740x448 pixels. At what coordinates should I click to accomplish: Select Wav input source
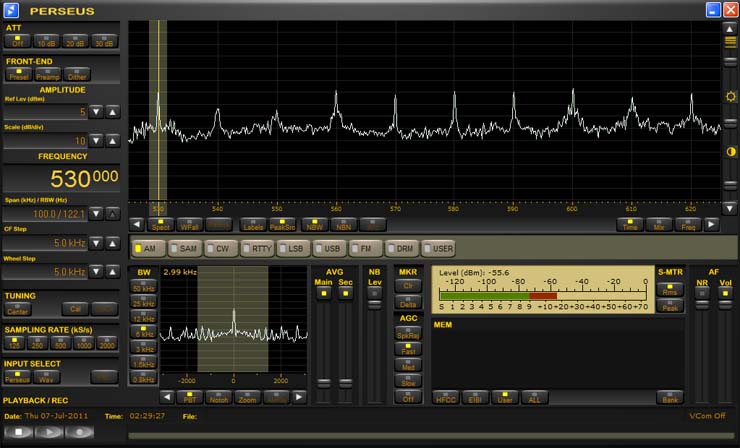[46, 377]
